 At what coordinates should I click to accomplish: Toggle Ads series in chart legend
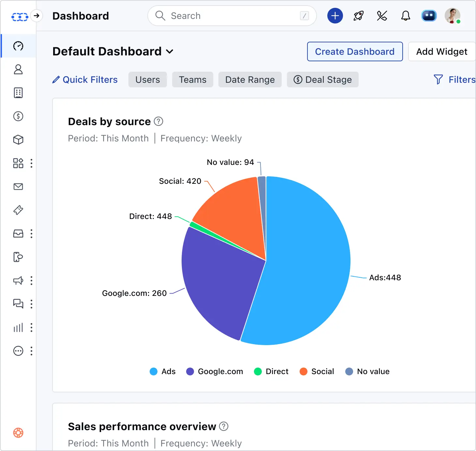(162, 371)
